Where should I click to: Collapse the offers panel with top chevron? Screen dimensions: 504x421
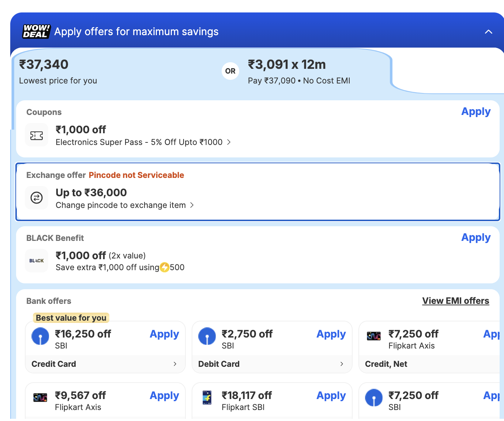(x=488, y=32)
